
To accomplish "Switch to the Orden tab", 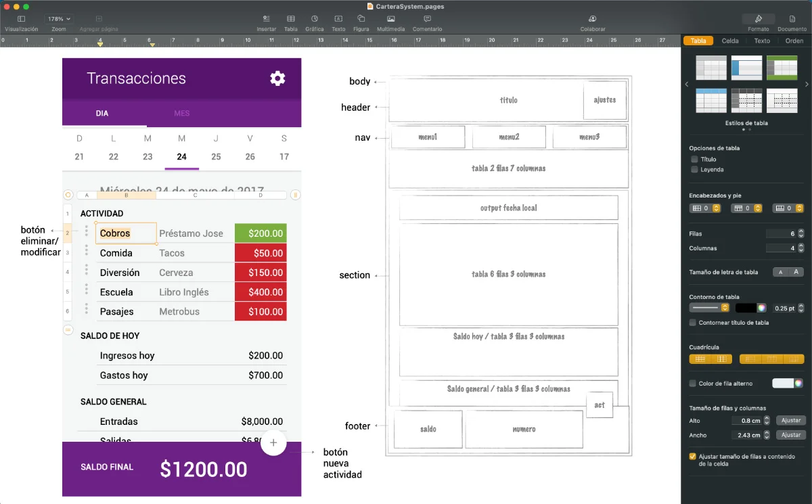I will pos(794,41).
